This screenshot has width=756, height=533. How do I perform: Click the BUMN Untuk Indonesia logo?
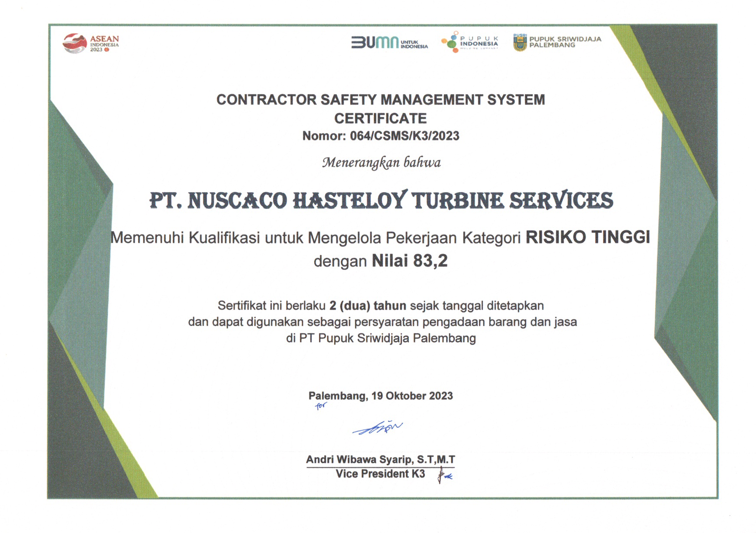click(389, 43)
